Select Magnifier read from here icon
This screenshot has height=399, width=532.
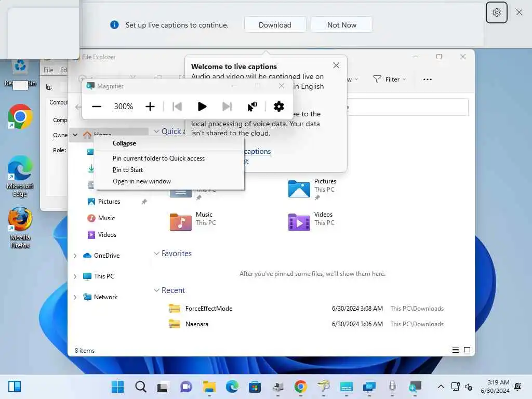click(x=252, y=107)
